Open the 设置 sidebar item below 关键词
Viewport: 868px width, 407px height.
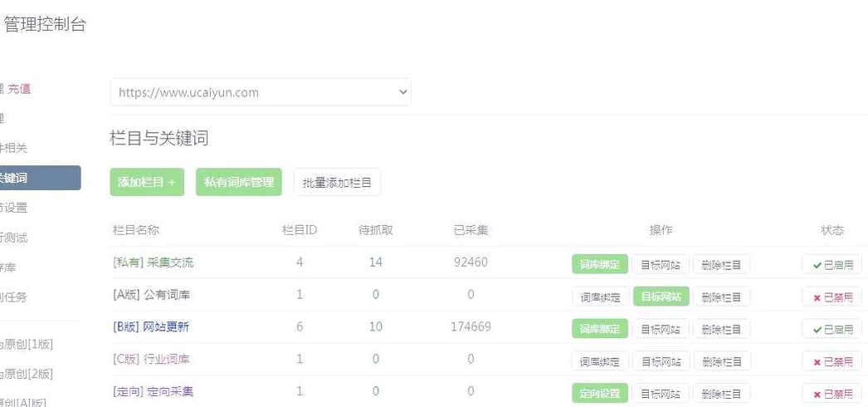click(14, 208)
